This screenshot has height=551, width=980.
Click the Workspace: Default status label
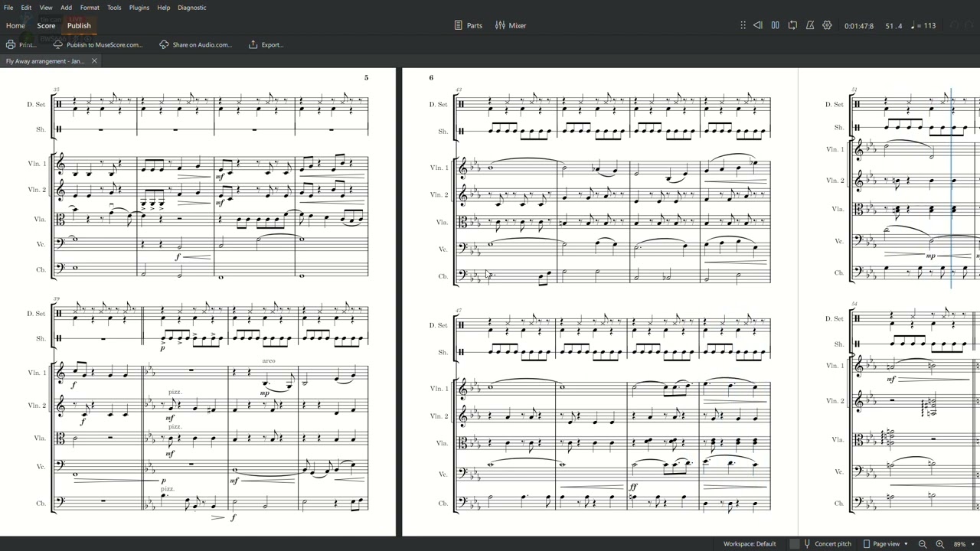[750, 544]
